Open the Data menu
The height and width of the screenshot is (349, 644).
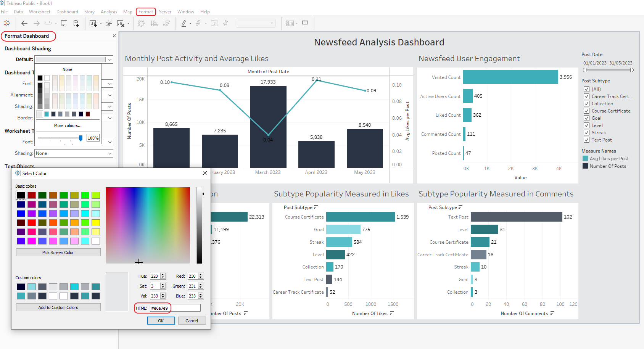click(x=18, y=12)
